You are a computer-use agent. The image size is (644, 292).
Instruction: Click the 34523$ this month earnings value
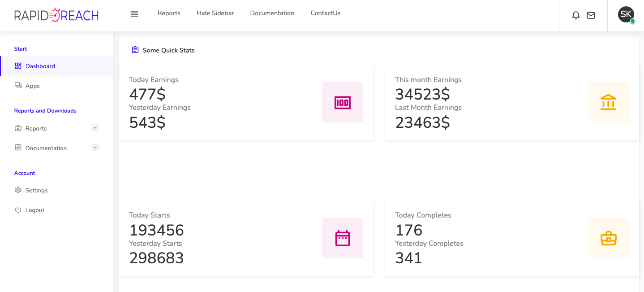423,94
